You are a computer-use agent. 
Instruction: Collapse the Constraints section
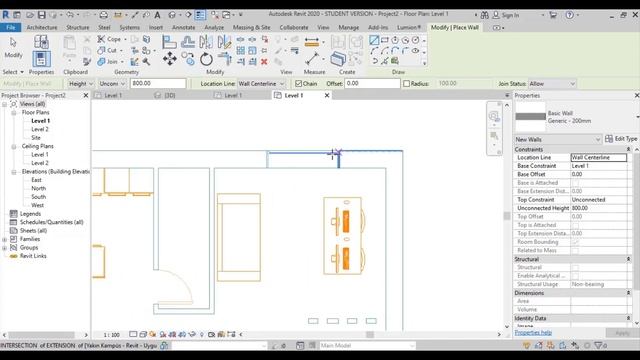coord(628,149)
